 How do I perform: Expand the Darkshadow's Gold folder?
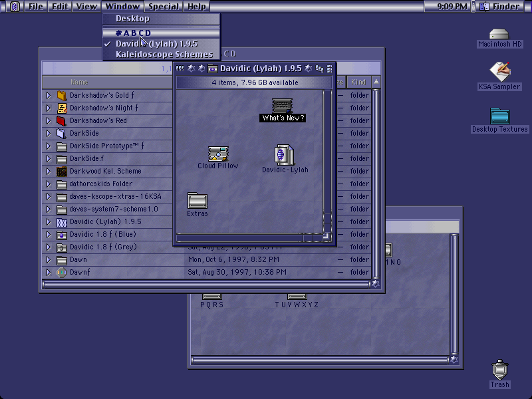[49, 95]
